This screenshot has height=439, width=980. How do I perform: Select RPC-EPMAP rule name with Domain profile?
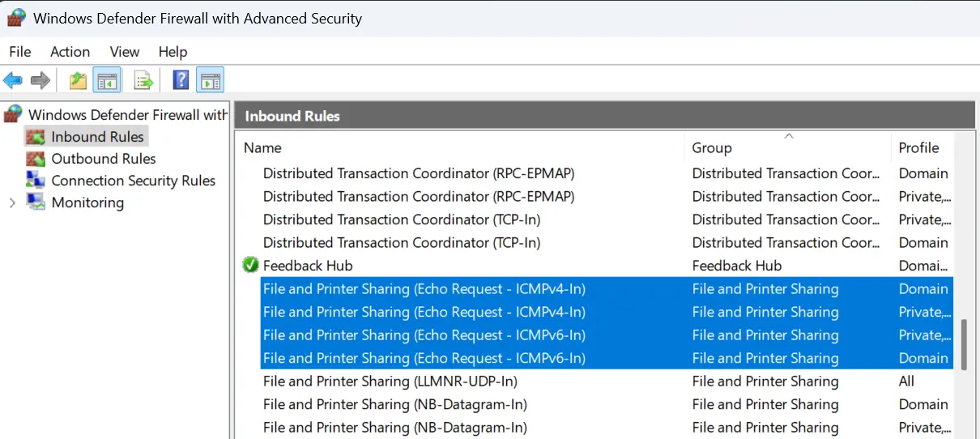tap(419, 173)
